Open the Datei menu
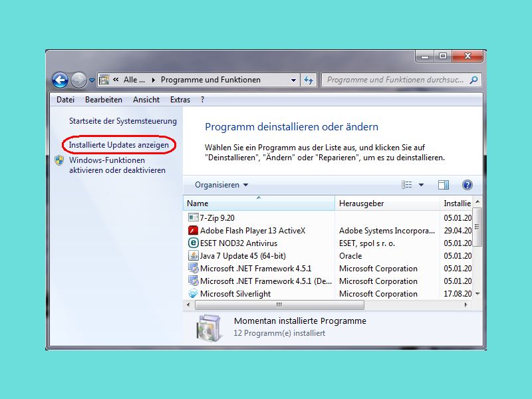The width and height of the screenshot is (532, 399). tap(65, 100)
